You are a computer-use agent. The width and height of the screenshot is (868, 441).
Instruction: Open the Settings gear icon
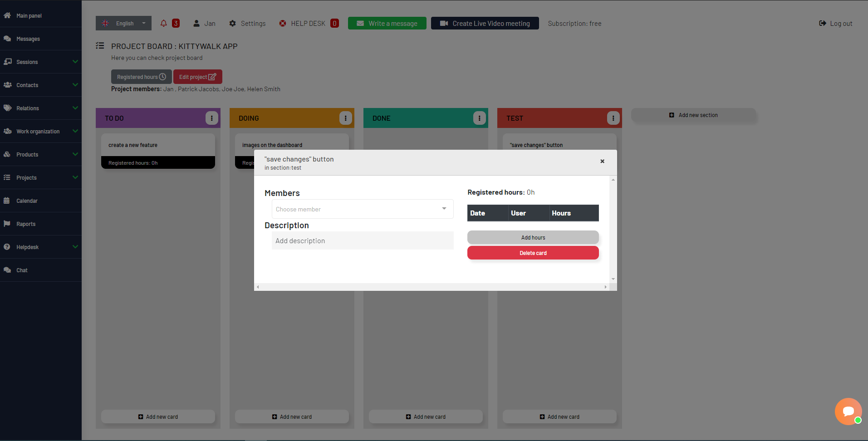(233, 23)
